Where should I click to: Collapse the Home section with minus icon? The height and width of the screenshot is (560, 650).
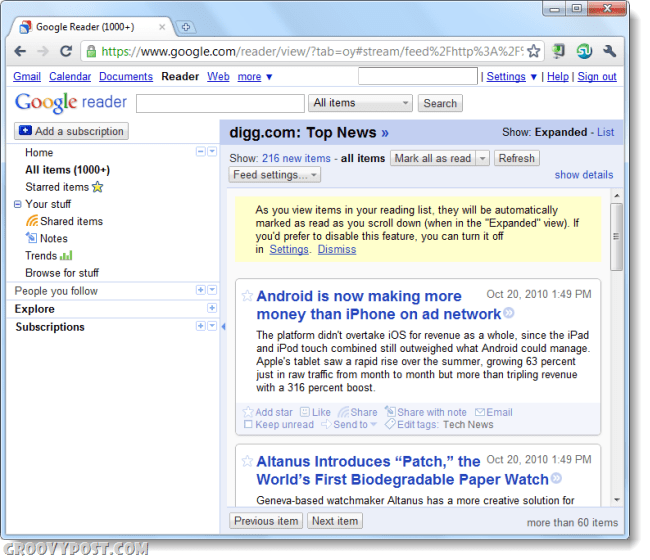click(201, 152)
